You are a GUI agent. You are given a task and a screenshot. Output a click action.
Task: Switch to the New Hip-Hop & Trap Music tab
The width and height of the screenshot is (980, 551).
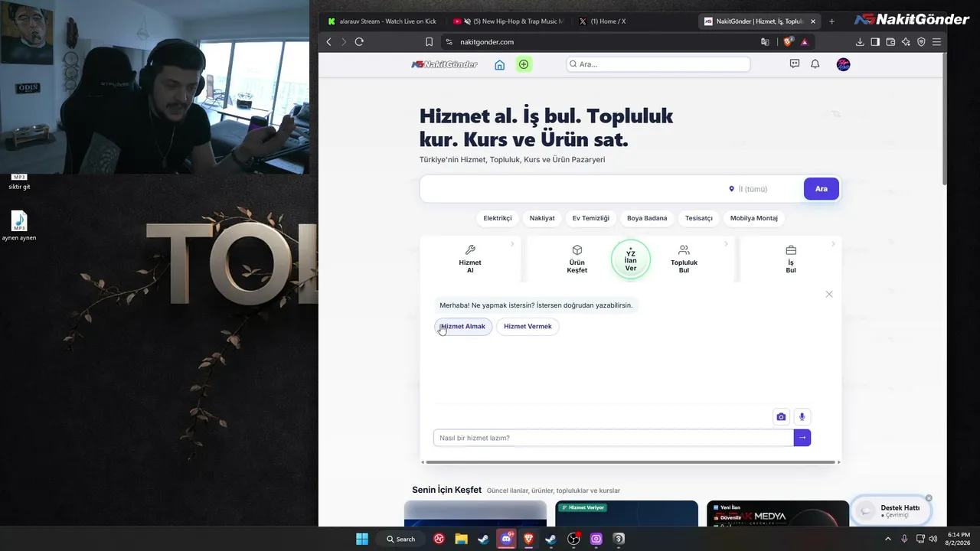coord(507,21)
